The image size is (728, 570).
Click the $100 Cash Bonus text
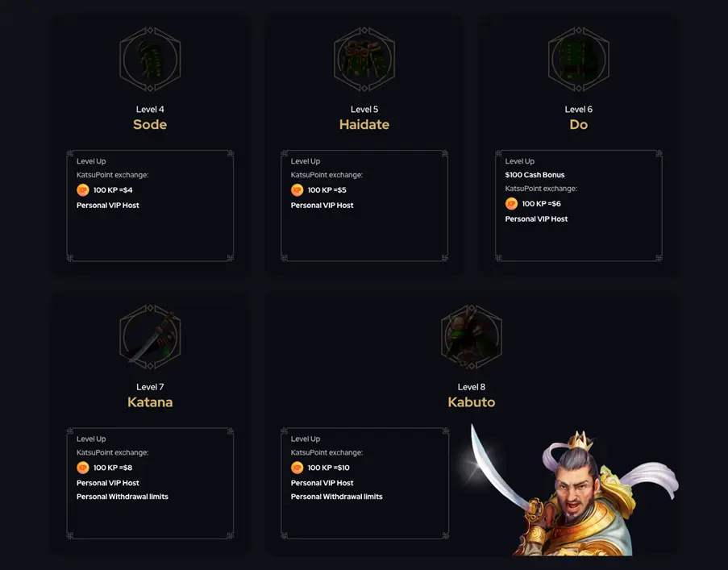[535, 175]
